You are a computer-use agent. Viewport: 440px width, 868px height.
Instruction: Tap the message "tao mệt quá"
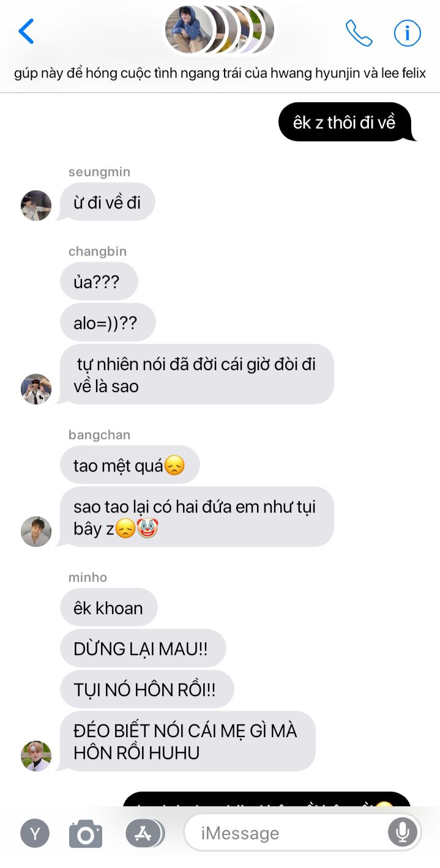coord(130,465)
